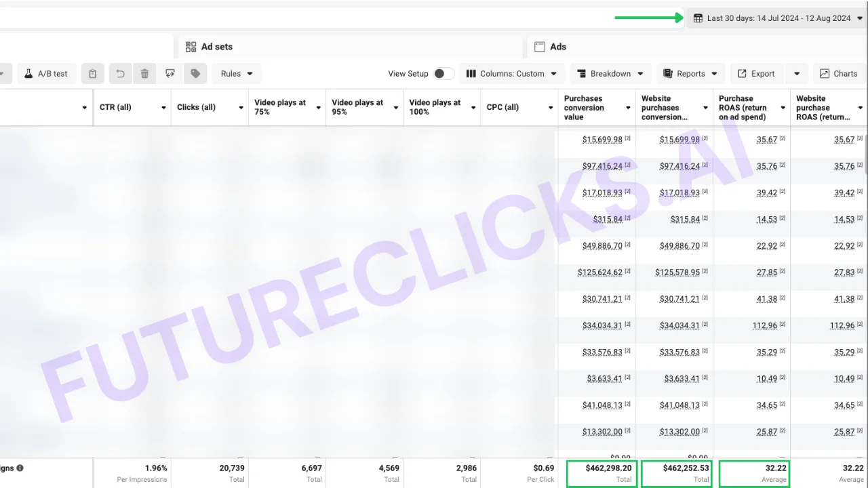Click the $0.69 Per Click total

544,468
